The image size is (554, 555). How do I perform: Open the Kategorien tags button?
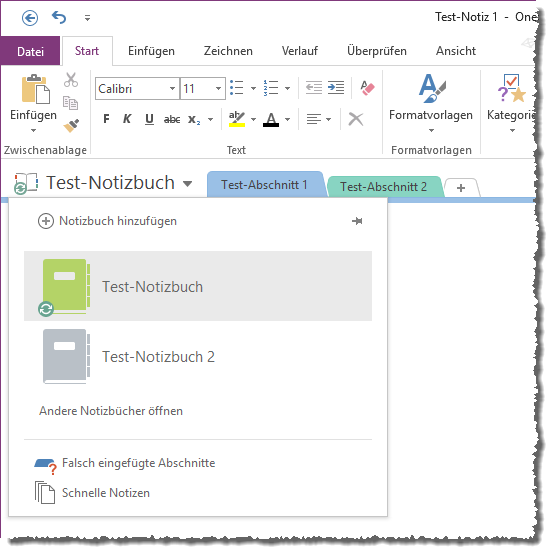[512, 103]
